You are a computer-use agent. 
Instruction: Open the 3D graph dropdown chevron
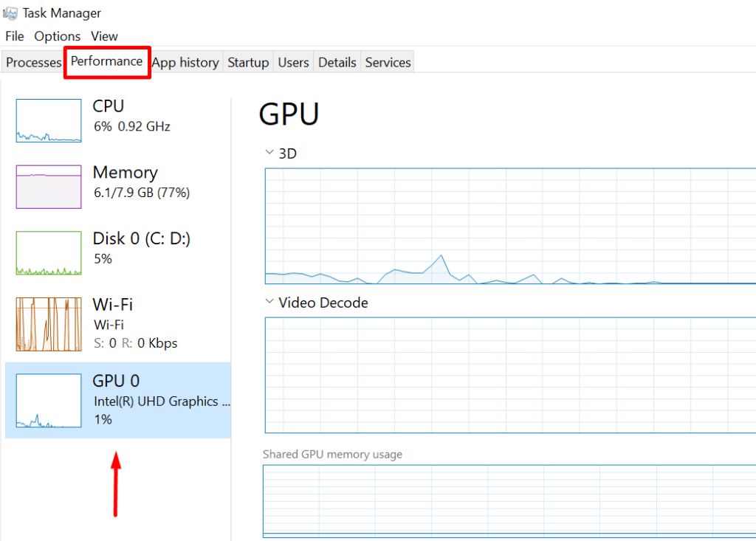pos(269,154)
